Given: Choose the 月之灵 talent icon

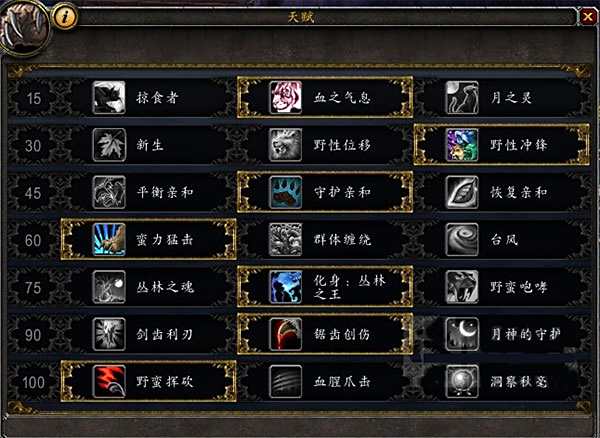Looking at the screenshot, I should (462, 97).
